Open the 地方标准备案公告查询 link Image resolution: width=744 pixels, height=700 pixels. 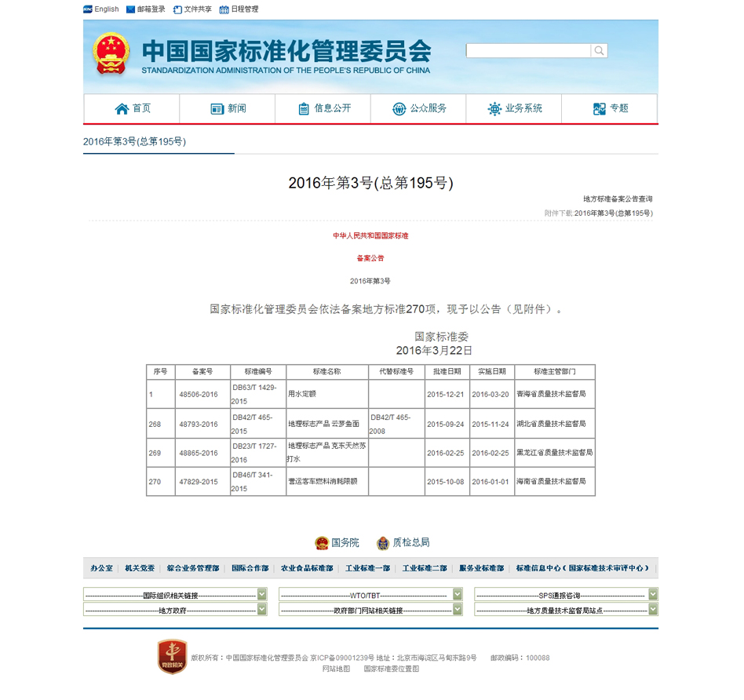618,199
